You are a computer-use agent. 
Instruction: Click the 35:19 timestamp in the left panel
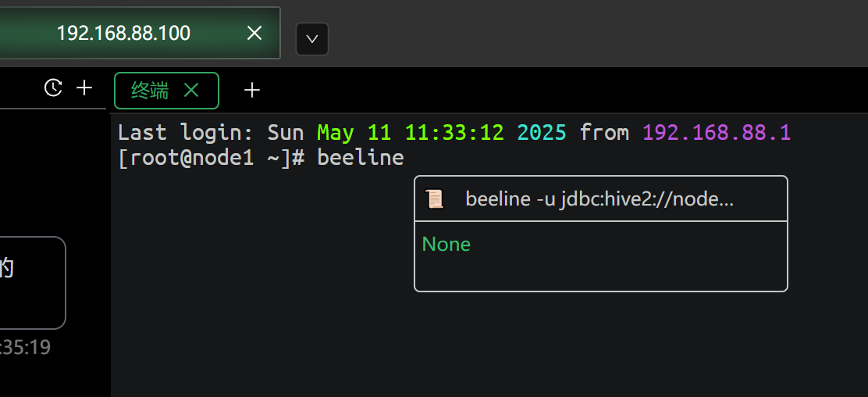pyautogui.click(x=26, y=347)
